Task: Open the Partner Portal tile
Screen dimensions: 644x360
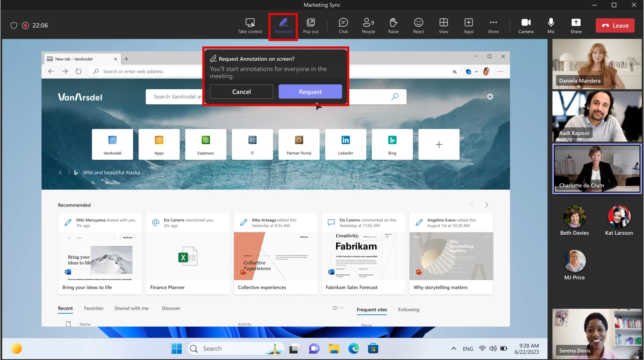Action: (x=299, y=144)
